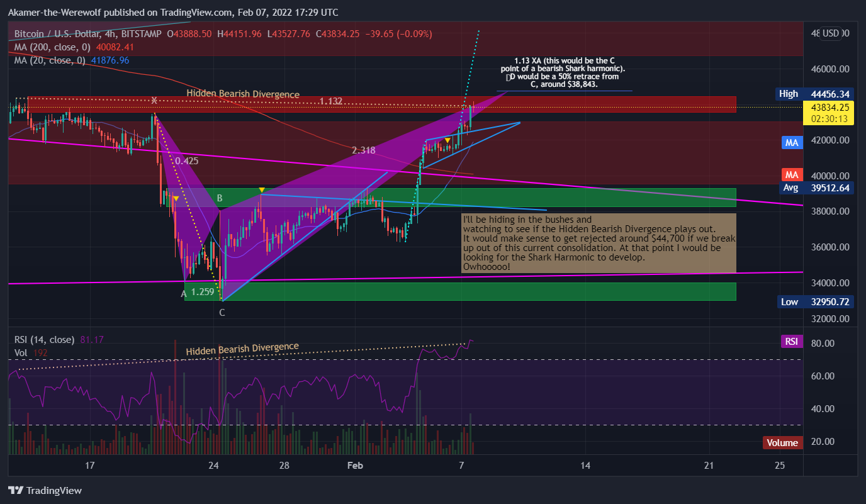Click the blue MA tag on price axis
Image resolution: width=866 pixels, height=504 pixels.
(x=791, y=143)
